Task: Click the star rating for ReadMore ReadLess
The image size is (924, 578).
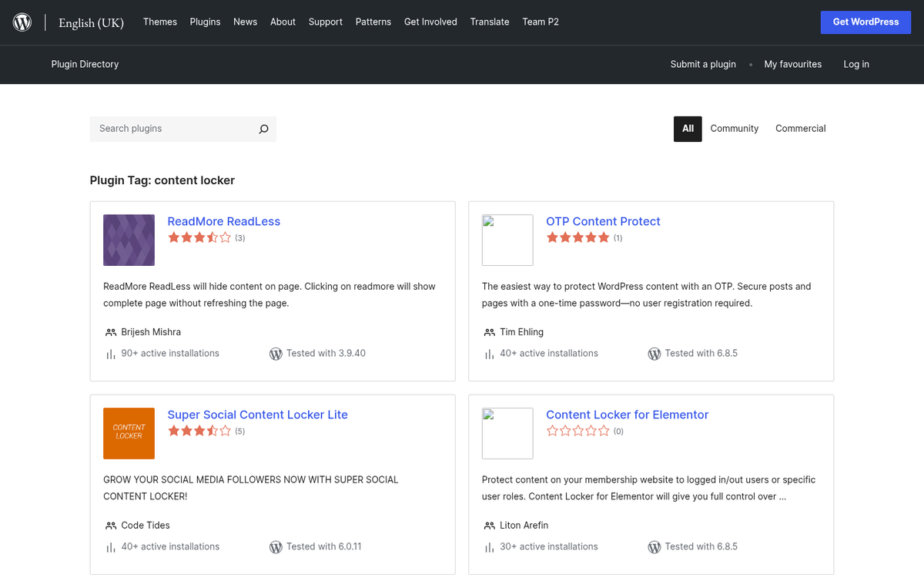Action: point(199,238)
